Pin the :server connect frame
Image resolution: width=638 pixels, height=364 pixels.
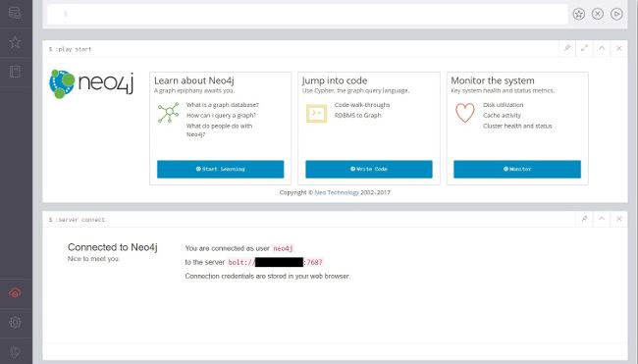tap(584, 219)
